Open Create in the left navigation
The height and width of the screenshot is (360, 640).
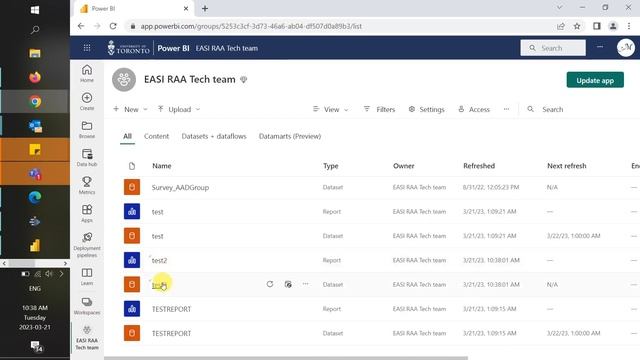[87, 102]
